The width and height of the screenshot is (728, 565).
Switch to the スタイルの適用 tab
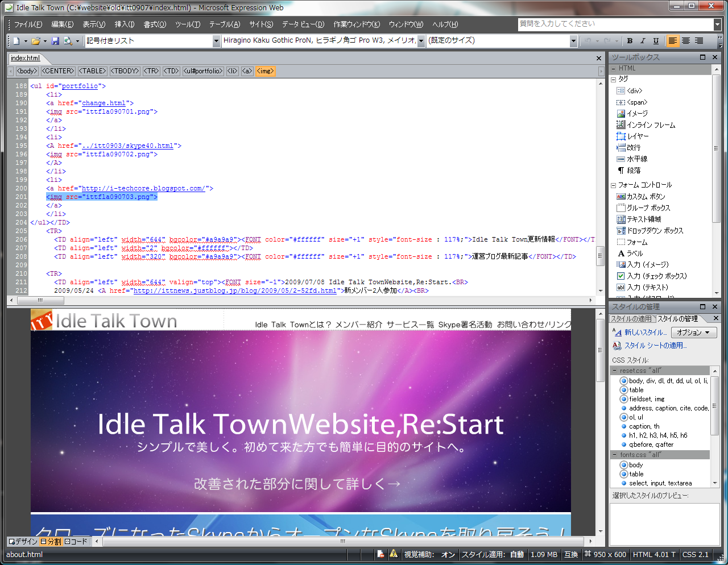coord(632,319)
